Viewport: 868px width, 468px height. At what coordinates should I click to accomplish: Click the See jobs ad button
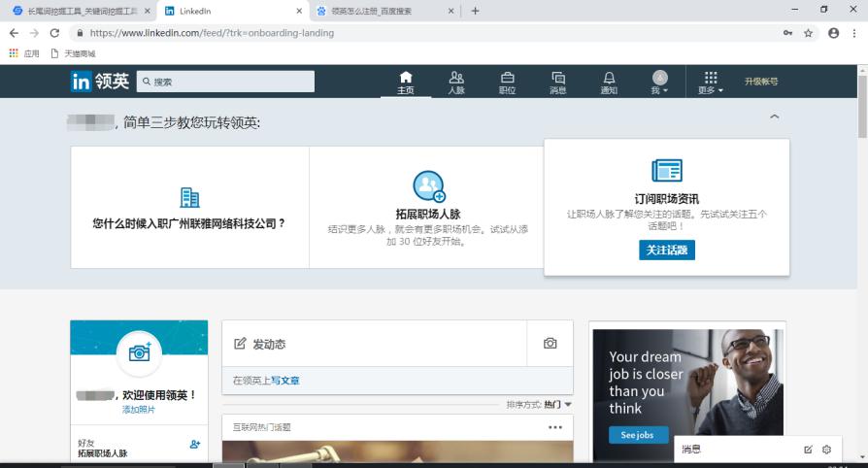click(638, 435)
